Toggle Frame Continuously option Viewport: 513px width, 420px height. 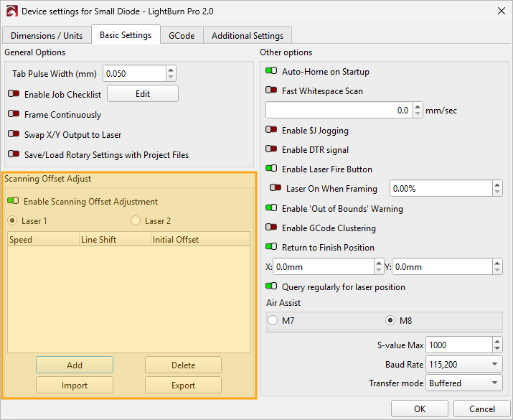14,115
